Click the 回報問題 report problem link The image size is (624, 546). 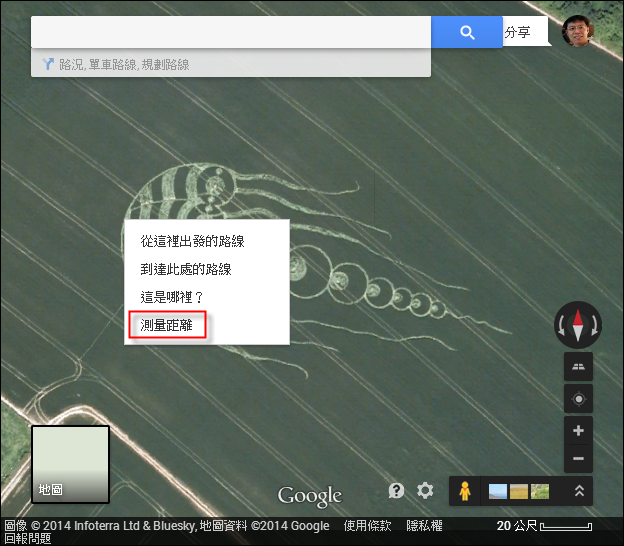27,539
